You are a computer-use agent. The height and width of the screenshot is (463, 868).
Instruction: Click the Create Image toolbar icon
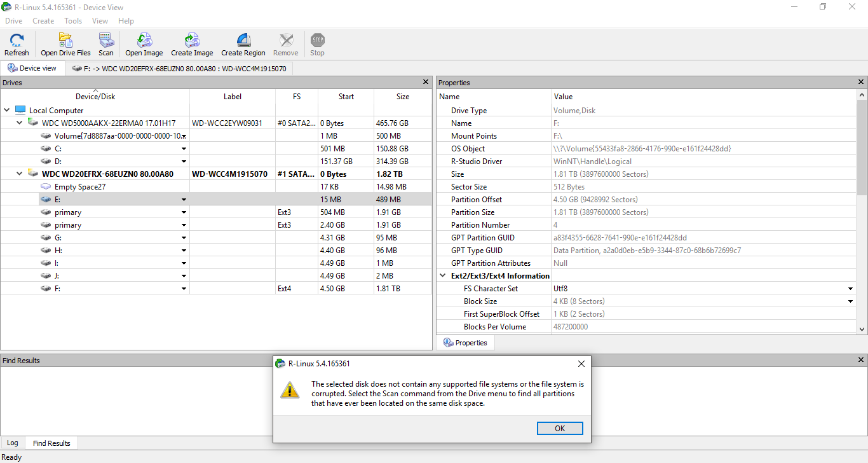tap(192, 41)
